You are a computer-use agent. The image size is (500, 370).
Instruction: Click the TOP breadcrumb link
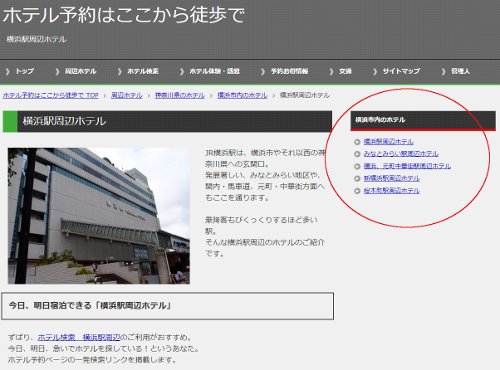click(51, 95)
